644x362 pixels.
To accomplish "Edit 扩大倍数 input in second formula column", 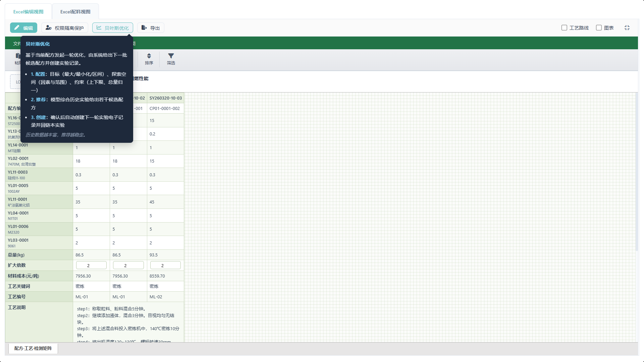I will (128, 265).
